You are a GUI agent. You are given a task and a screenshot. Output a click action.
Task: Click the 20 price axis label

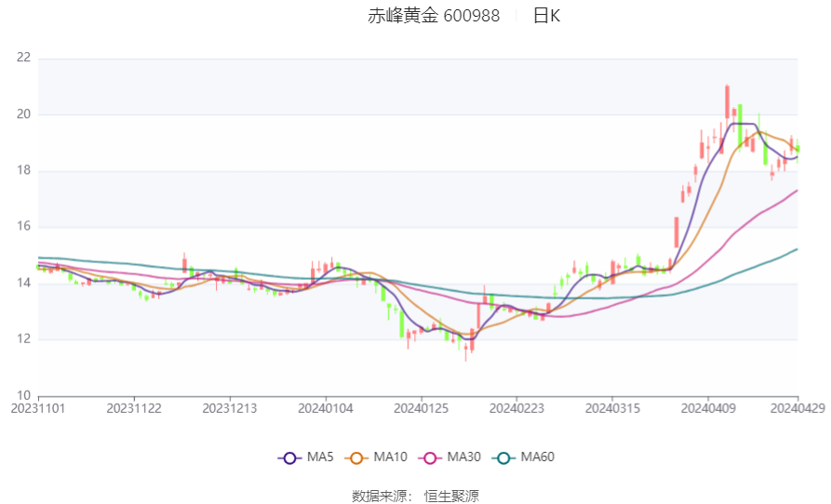(24, 114)
